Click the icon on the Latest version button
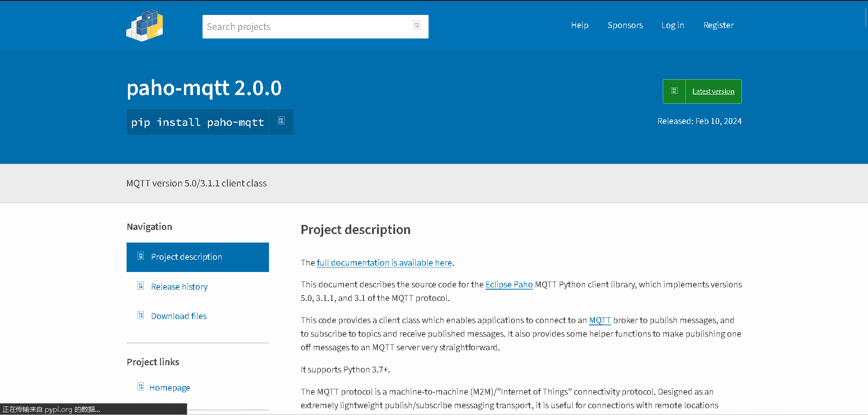This screenshot has height=415, width=868. [x=674, y=91]
